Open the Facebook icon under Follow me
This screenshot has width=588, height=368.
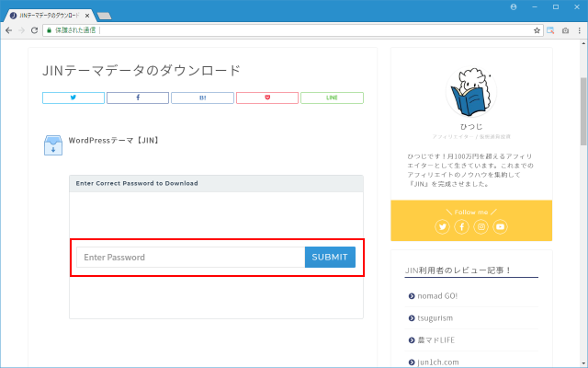(x=461, y=227)
